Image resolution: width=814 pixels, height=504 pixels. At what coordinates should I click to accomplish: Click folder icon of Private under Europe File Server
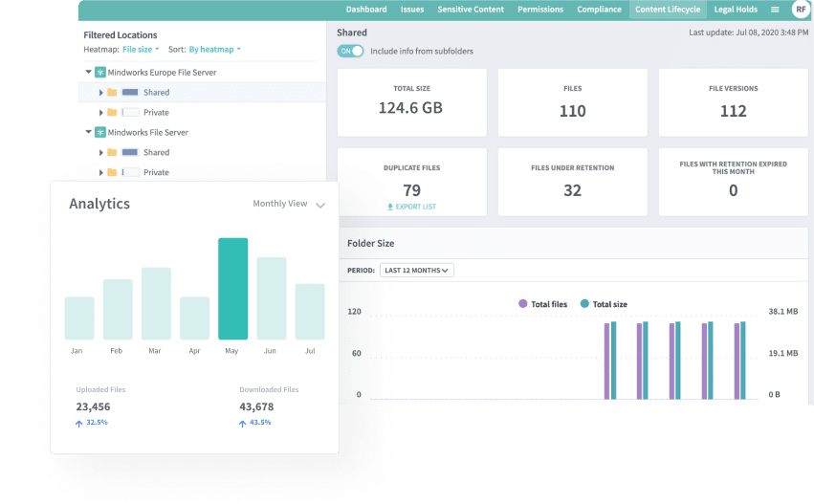112,112
